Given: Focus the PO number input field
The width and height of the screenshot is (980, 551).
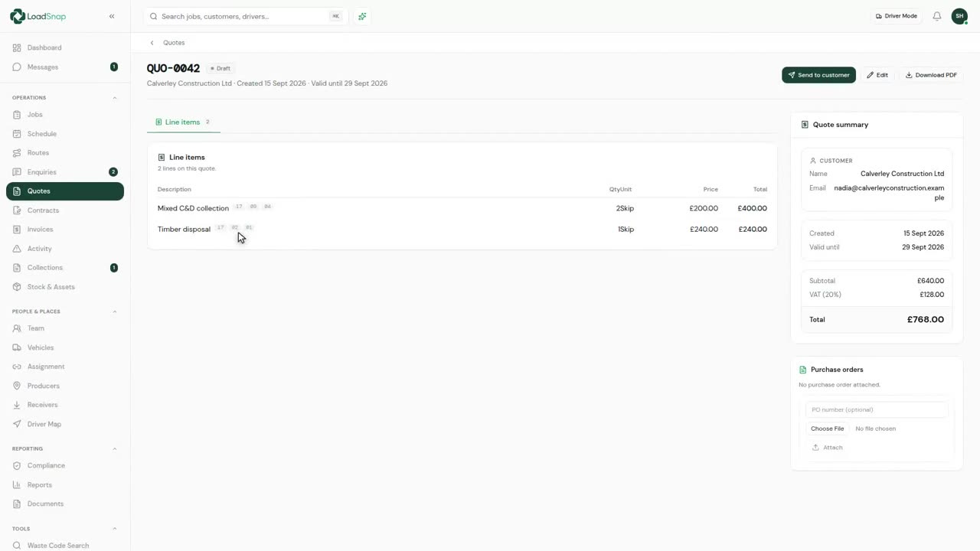Looking at the screenshot, I should click(x=877, y=409).
